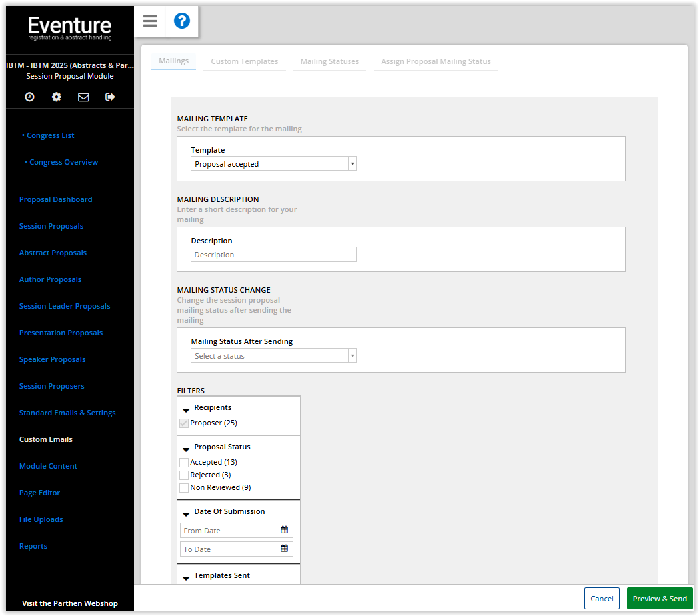Open the Mailing Statuses tab

(x=329, y=61)
